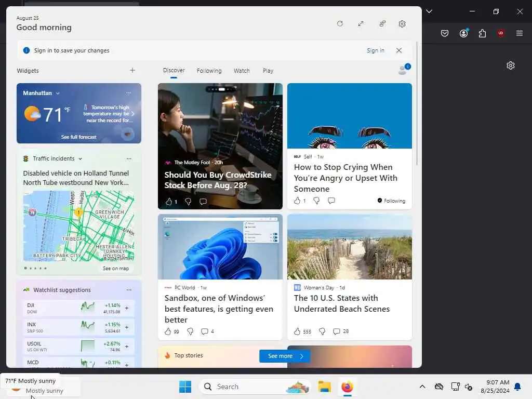
Task: Open the taskbar notification bell
Action: [x=517, y=387]
